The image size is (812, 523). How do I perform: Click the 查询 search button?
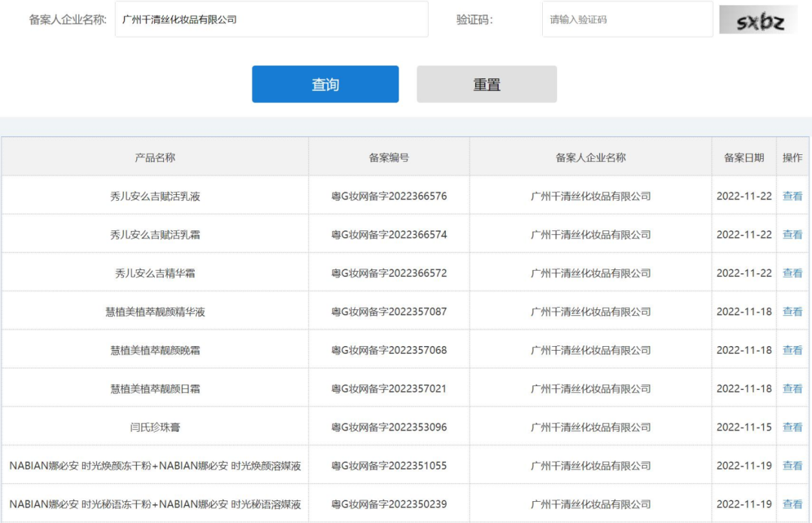point(325,84)
